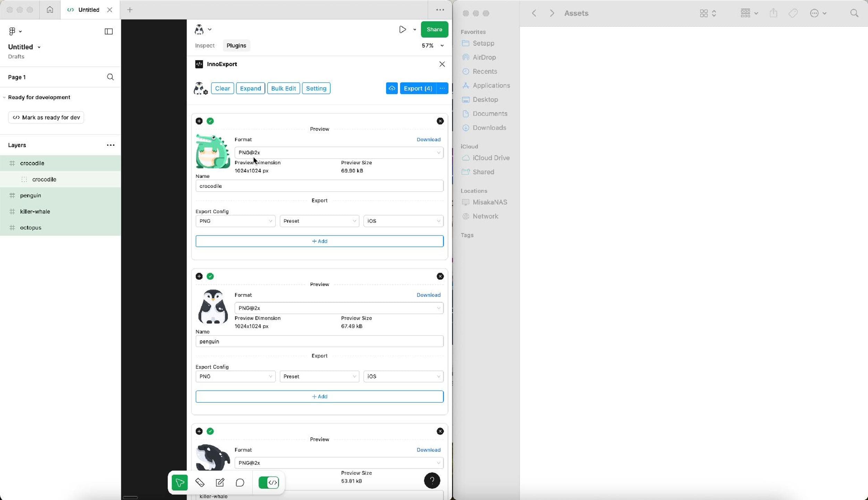Screen dimensions: 868x500
Task: Select the Annotate tool in bottom toolbar
Action: coord(220,482)
